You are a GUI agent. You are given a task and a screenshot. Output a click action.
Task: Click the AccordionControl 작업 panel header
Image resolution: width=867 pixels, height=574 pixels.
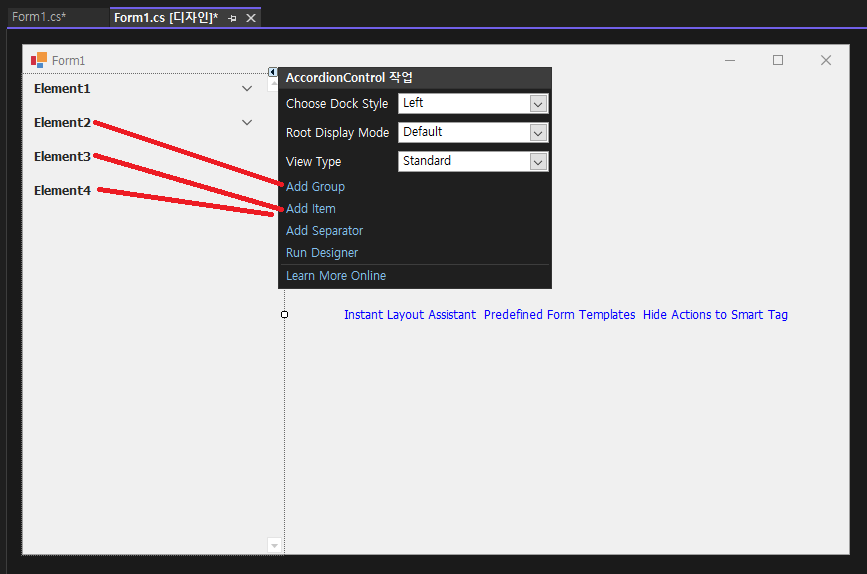point(415,77)
